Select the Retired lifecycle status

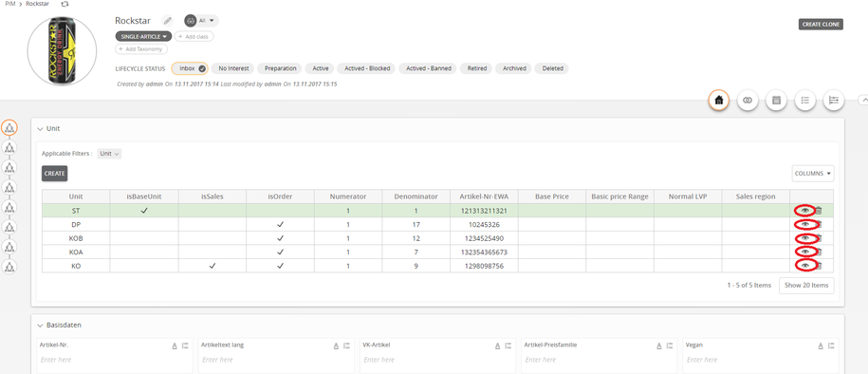click(x=476, y=68)
